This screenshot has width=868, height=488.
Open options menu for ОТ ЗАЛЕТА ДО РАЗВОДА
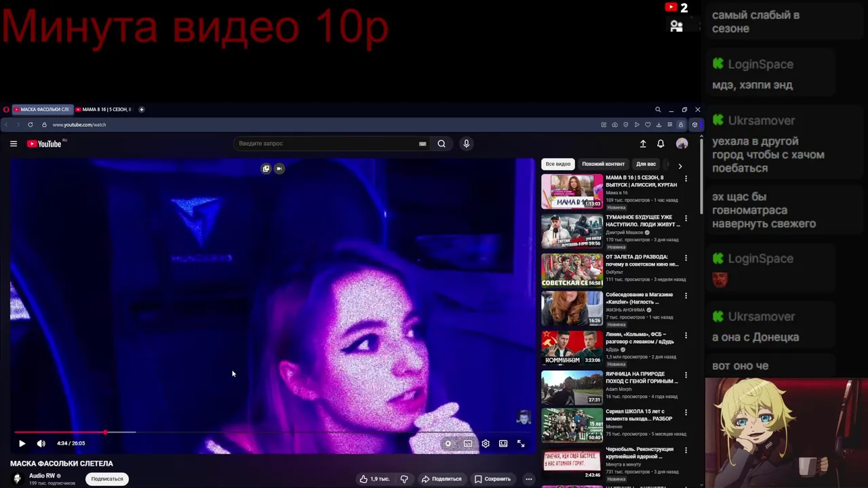click(686, 258)
